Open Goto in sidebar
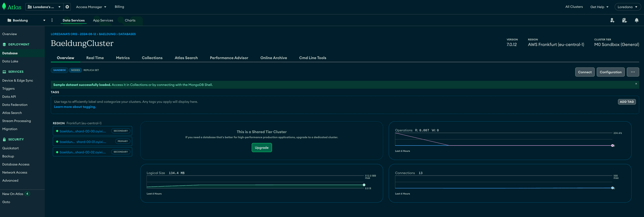The width and height of the screenshot is (644, 217). coord(6,202)
